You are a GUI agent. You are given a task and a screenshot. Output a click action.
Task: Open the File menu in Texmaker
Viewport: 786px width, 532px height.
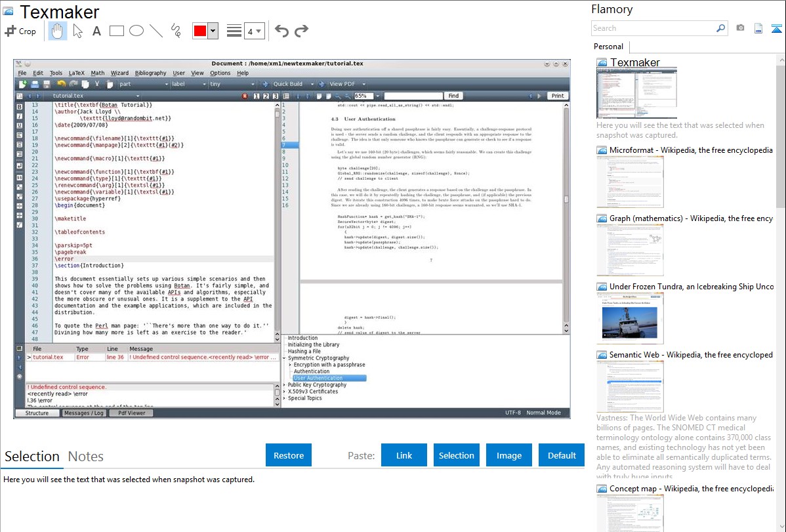[x=22, y=73]
